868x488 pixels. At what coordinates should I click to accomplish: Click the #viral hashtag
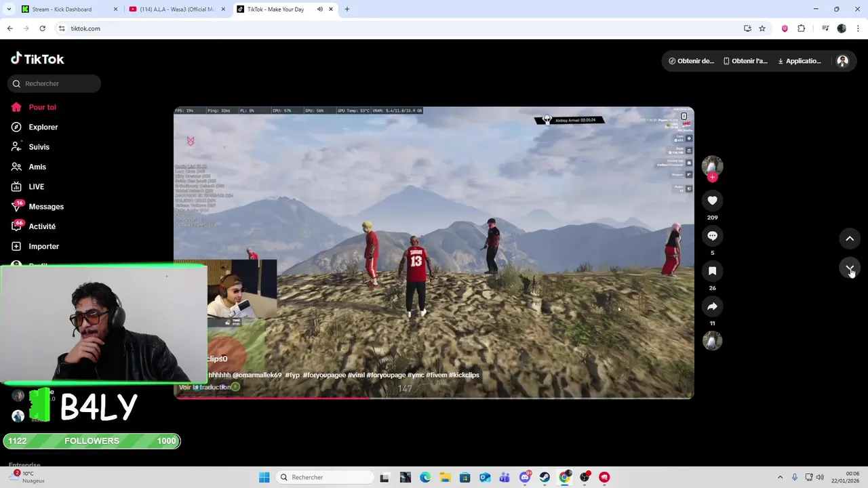[356, 375]
